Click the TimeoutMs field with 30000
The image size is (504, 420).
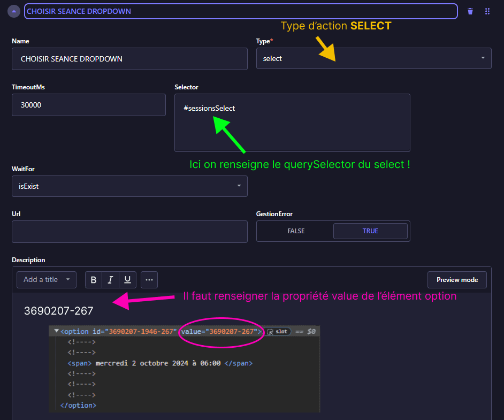[x=89, y=105]
